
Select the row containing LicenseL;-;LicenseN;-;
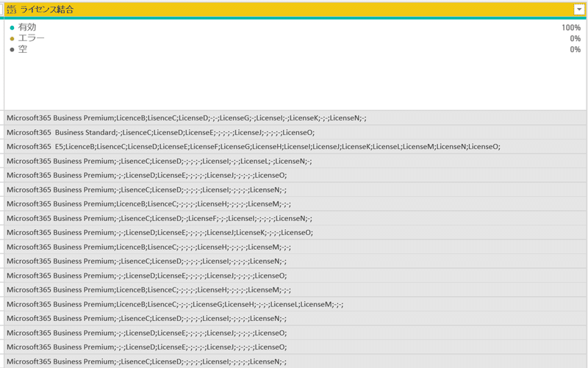pyautogui.click(x=295, y=161)
